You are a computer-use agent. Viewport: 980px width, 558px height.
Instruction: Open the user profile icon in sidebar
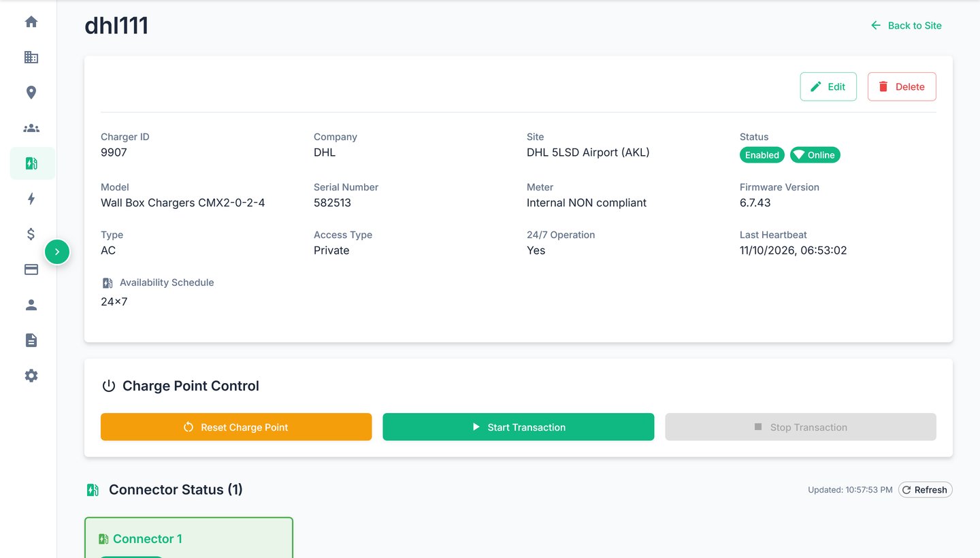[31, 305]
